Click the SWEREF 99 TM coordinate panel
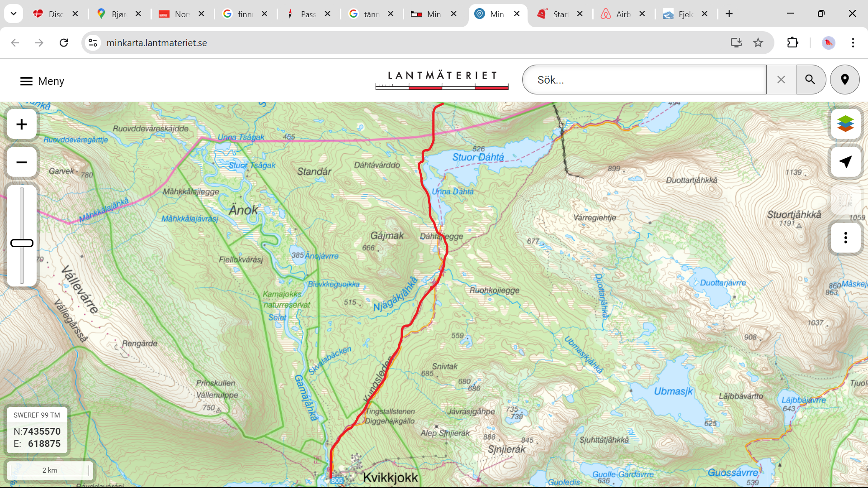The height and width of the screenshot is (488, 868). pyautogui.click(x=37, y=431)
